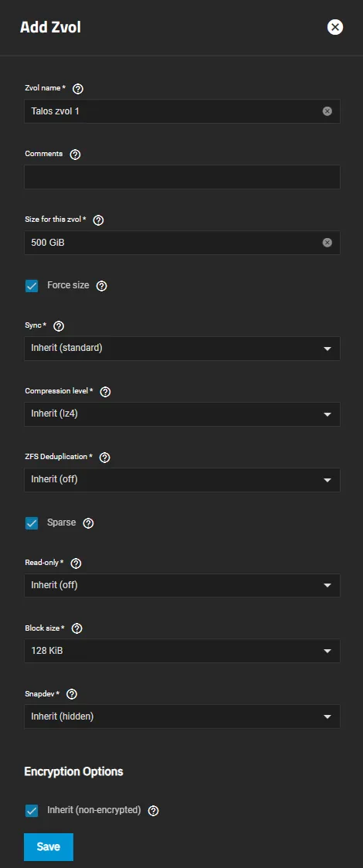The width and height of the screenshot is (363, 868).
Task: Open help icon beside Size for this zvol
Action: coord(99,220)
